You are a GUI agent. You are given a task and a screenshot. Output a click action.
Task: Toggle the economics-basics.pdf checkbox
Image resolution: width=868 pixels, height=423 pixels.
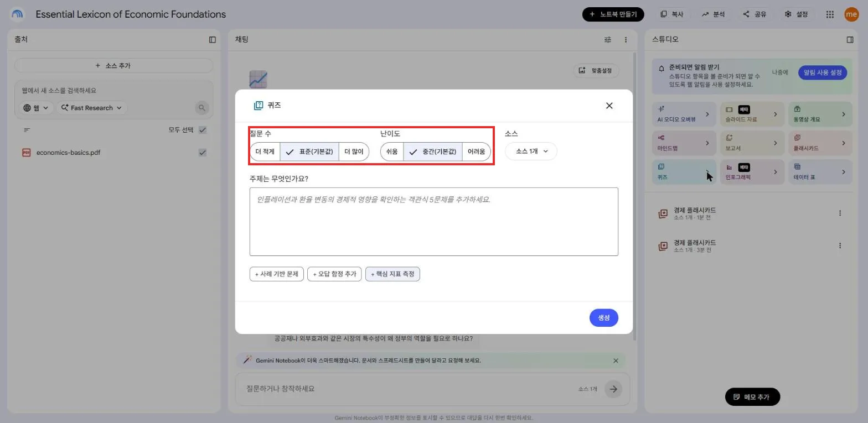[x=203, y=153]
